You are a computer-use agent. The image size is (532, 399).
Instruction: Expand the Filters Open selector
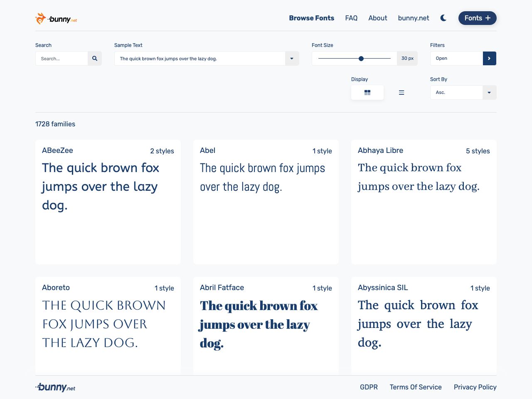456,58
